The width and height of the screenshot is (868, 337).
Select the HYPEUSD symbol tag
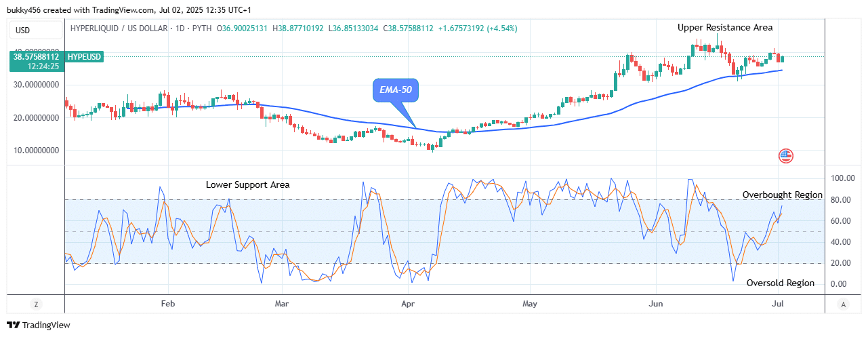85,57
